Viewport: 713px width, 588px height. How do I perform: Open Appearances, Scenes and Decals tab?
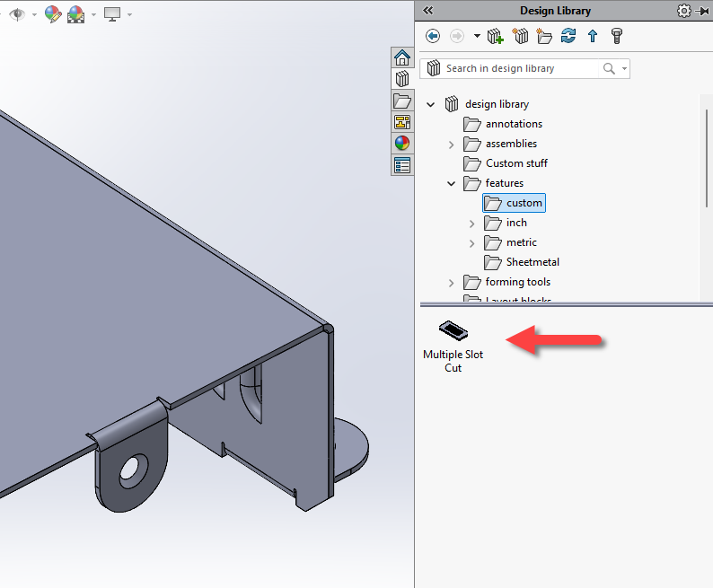point(402,144)
